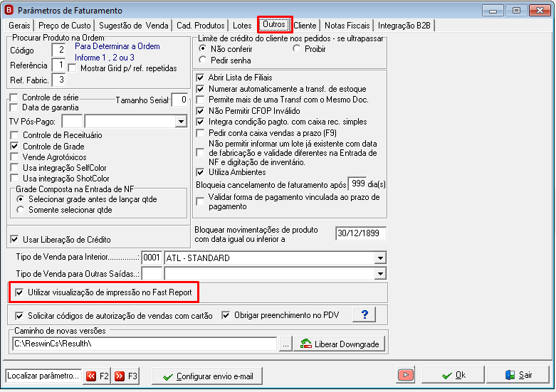Toggle Usa integração ShotColor checkbox
556x392 pixels.
pos(14,179)
